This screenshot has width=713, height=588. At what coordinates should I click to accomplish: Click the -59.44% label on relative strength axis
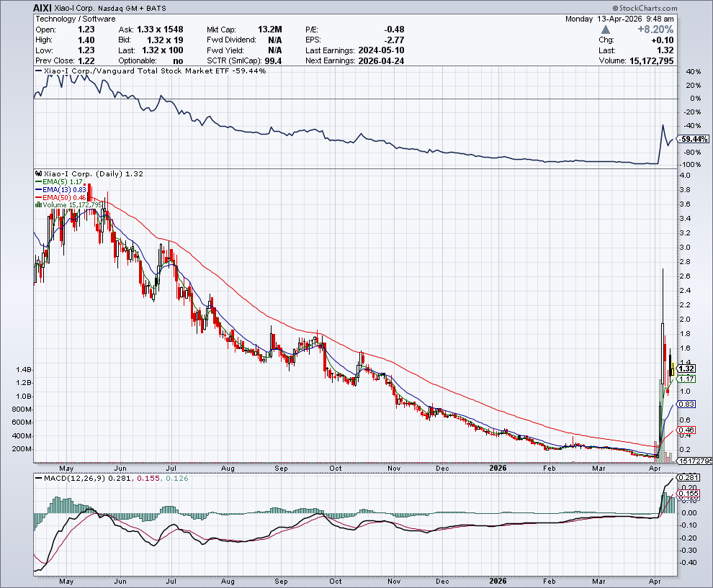tap(694, 139)
